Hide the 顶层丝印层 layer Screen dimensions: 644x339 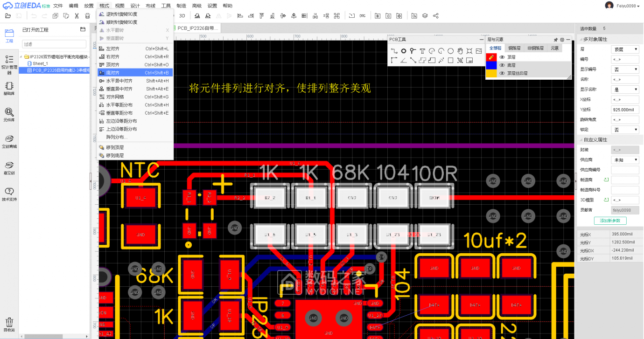tap(503, 73)
